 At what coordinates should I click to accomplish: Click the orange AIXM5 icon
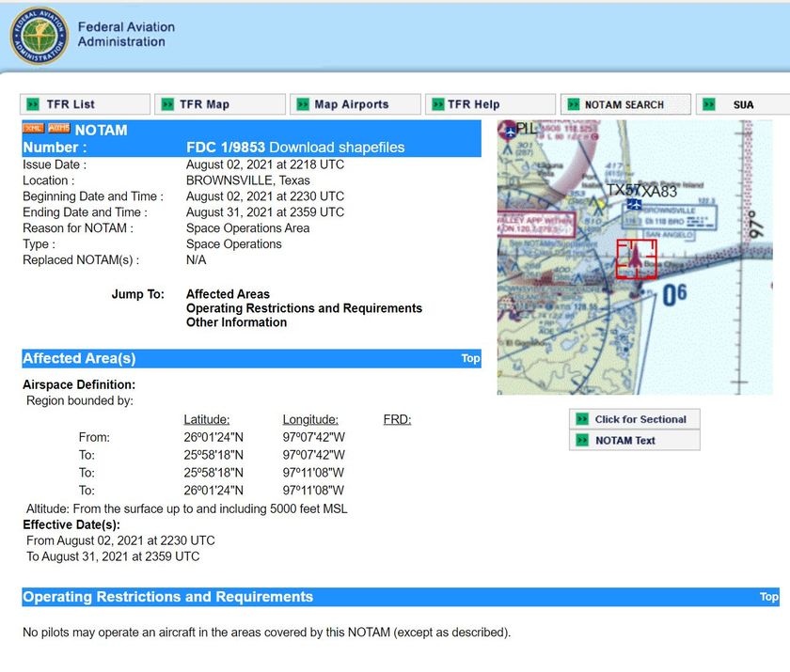pyautogui.click(x=59, y=129)
